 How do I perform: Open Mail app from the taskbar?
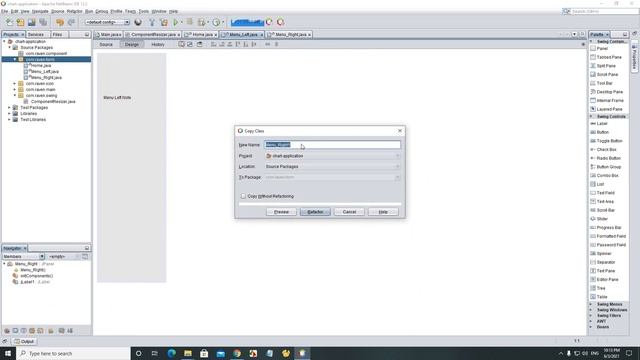tap(220, 353)
